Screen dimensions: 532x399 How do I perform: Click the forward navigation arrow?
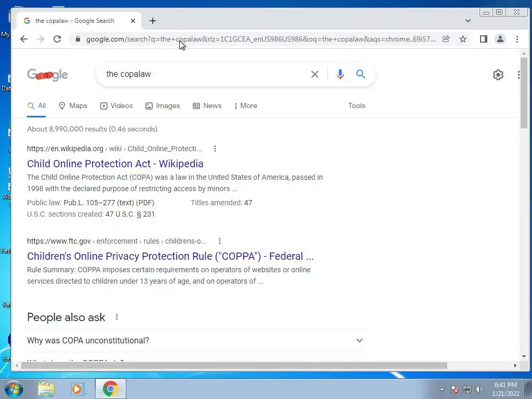[41, 39]
